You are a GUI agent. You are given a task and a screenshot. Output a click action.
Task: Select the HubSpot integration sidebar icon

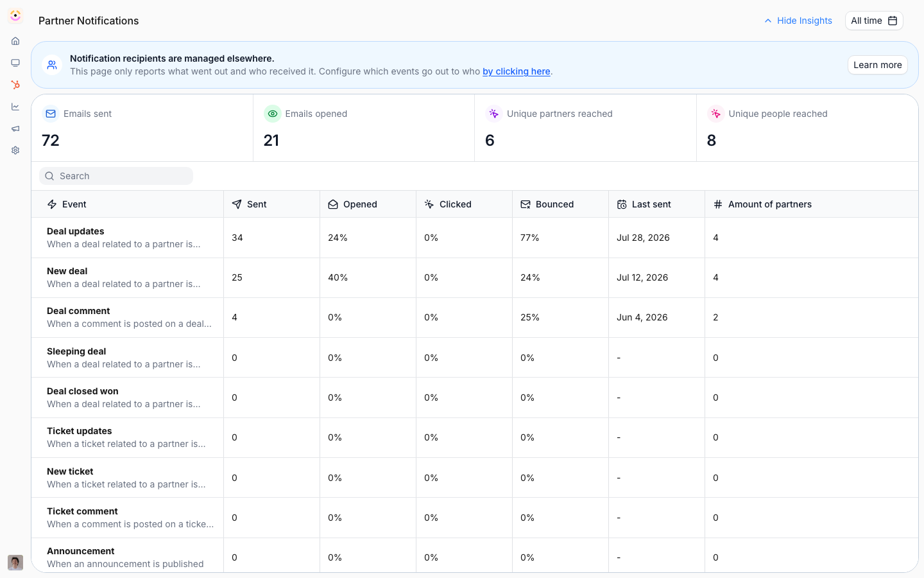tap(15, 85)
